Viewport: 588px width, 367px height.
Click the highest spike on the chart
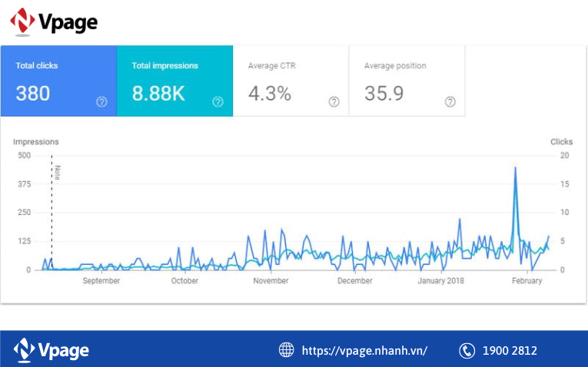pos(515,168)
